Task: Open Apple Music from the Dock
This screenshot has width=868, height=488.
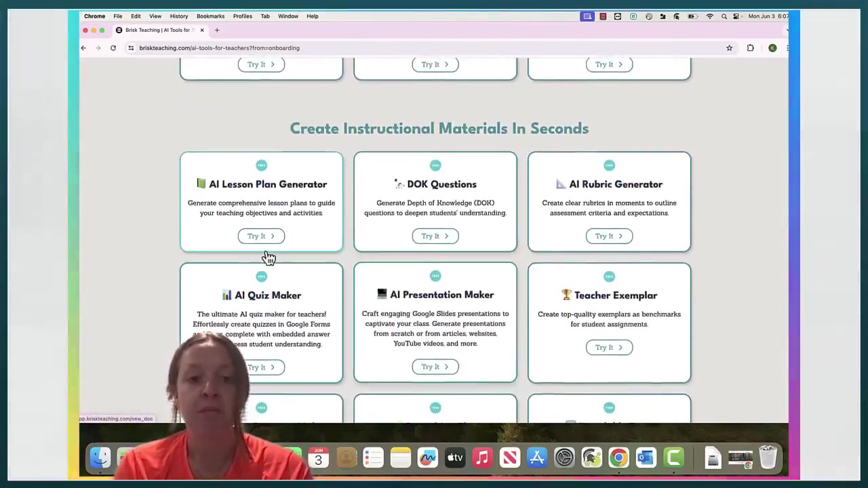Action: (481, 457)
